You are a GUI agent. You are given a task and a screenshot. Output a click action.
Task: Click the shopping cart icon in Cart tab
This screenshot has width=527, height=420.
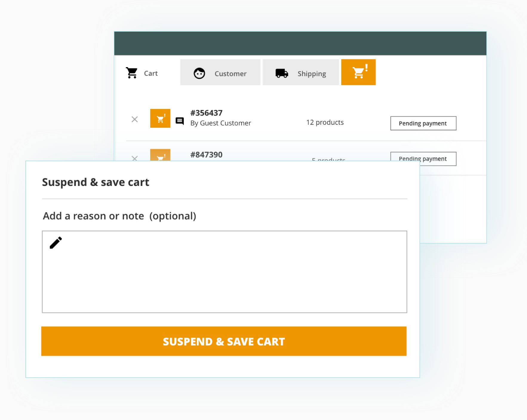click(132, 73)
